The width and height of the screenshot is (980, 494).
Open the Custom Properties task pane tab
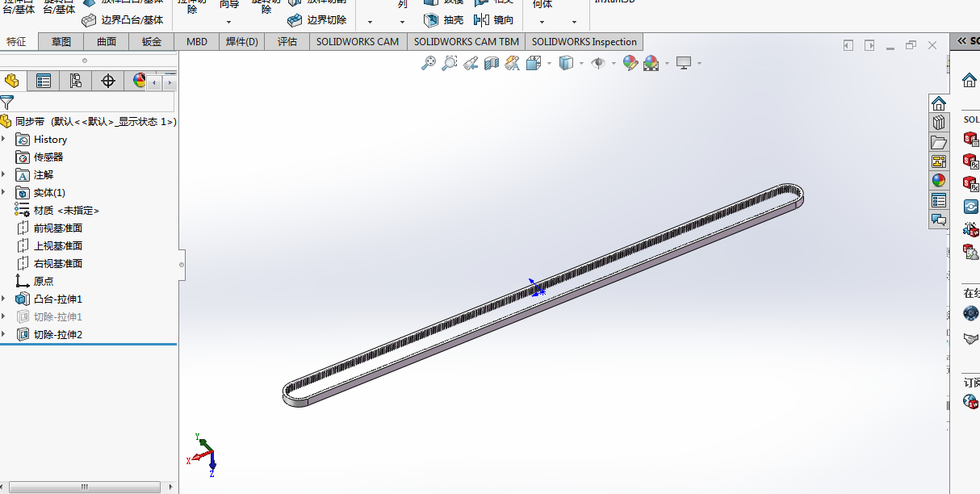[938, 200]
